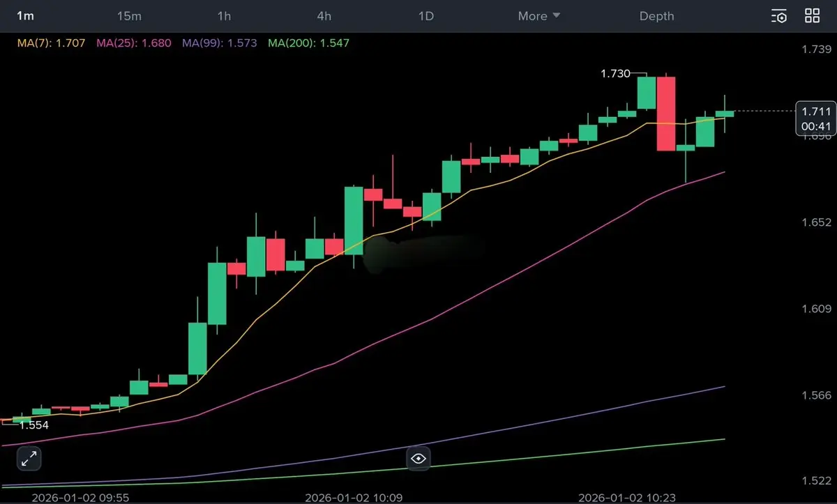This screenshot has height=504, width=837.
Task: Expand the More timeframes dropdown
Action: pyautogui.click(x=539, y=15)
